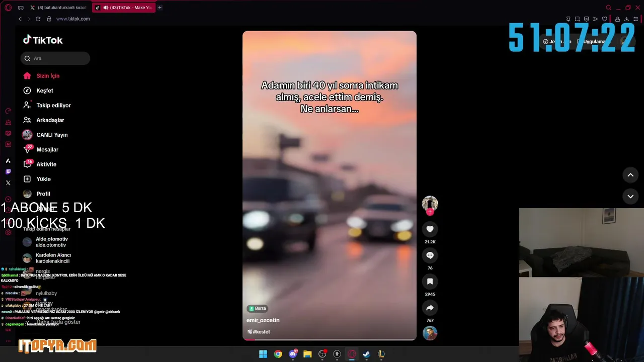Open the Opera menu logo
This screenshot has height=362, width=644.
8,8
